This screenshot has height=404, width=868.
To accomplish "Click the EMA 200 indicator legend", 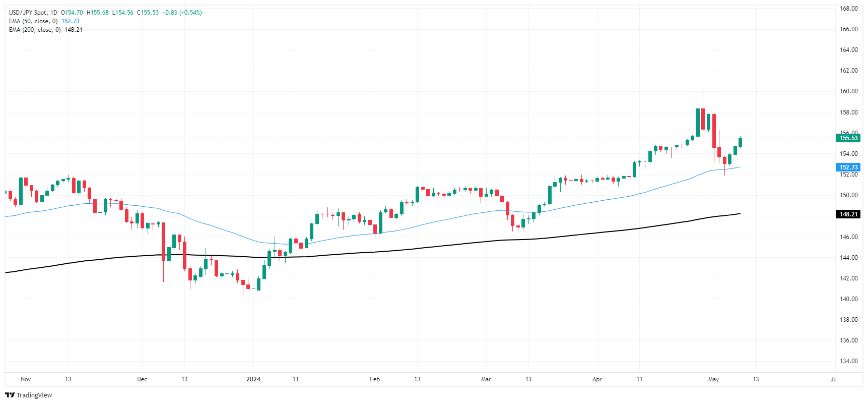I will (x=46, y=30).
